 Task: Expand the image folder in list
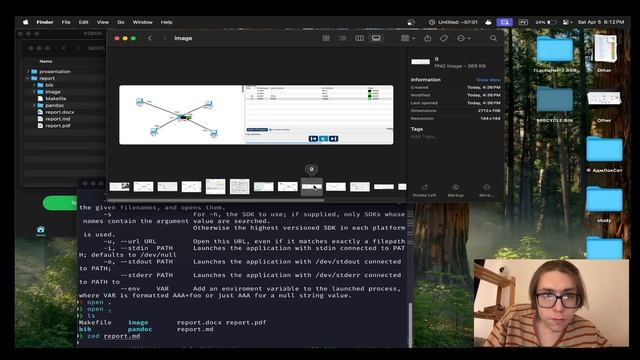34,92
